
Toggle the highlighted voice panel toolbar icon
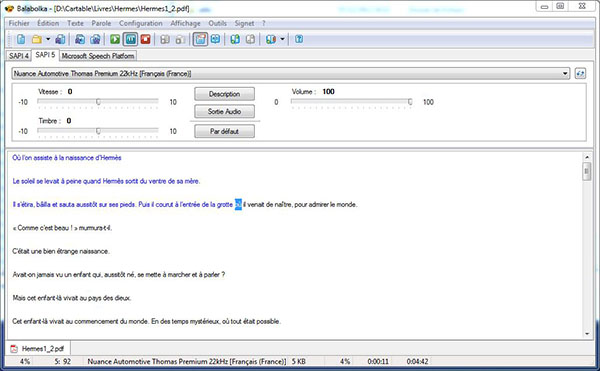click(x=200, y=39)
